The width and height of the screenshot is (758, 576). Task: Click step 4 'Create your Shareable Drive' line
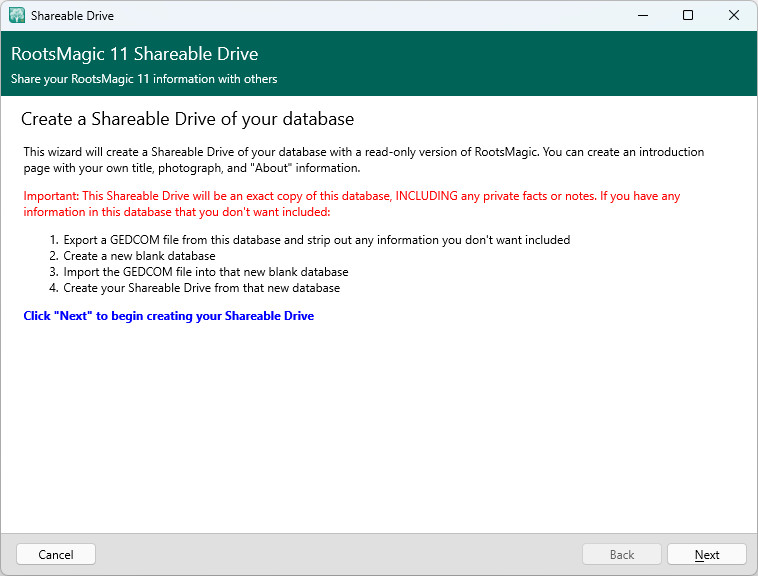195,288
